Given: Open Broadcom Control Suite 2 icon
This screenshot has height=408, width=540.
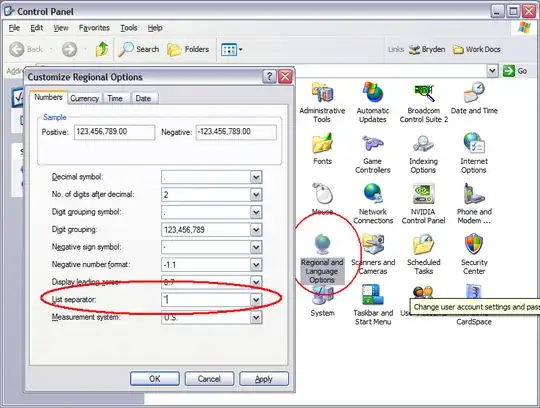Looking at the screenshot, I should coord(424,93).
